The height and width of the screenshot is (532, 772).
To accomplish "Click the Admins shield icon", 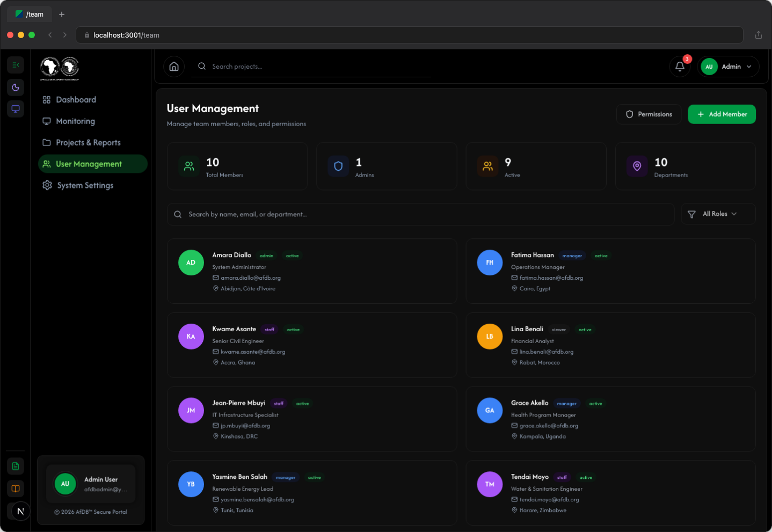I will click(338, 166).
